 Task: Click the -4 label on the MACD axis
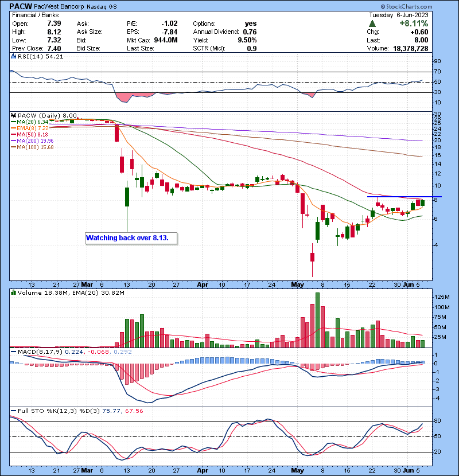[x=436, y=399]
